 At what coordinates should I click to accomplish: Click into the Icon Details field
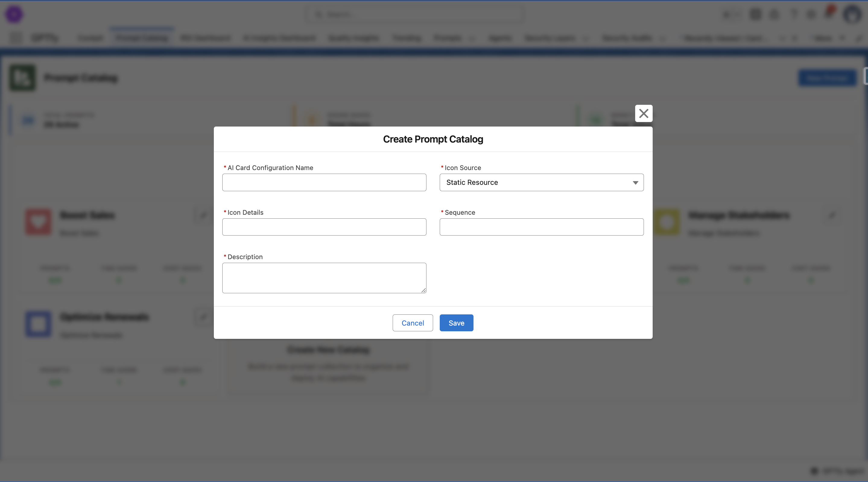pyautogui.click(x=324, y=227)
